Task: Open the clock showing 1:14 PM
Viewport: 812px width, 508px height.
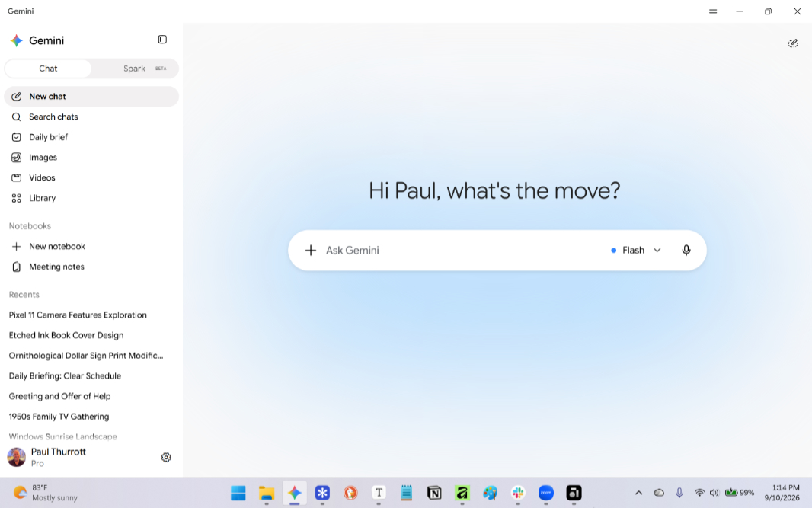Action: (x=782, y=493)
